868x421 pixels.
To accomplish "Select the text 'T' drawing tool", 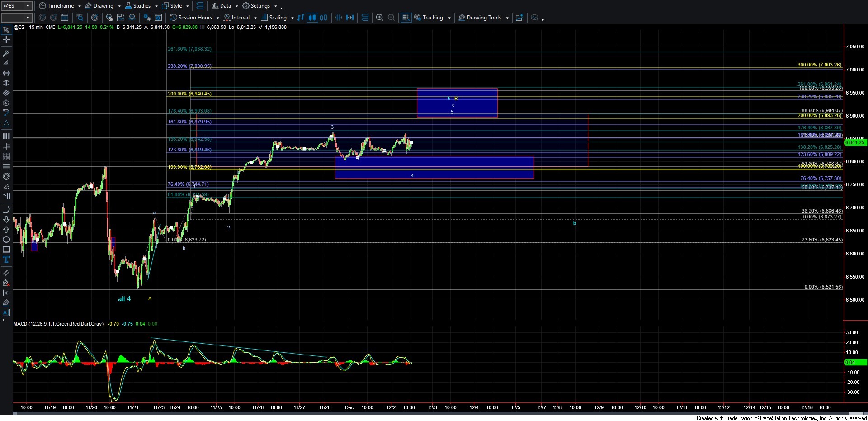I will click(x=6, y=260).
